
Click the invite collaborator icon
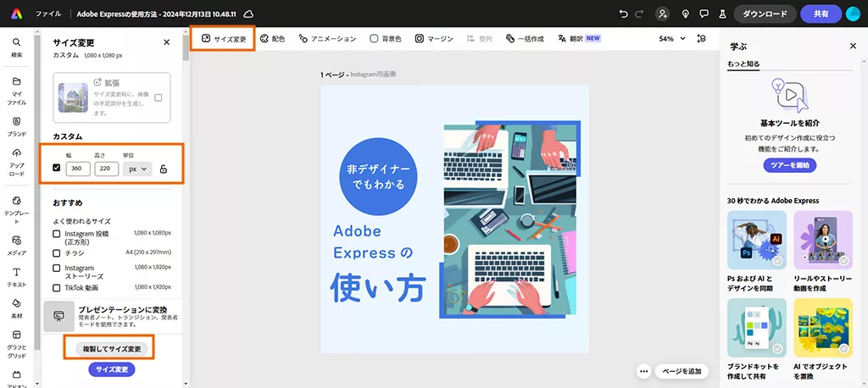pos(662,14)
